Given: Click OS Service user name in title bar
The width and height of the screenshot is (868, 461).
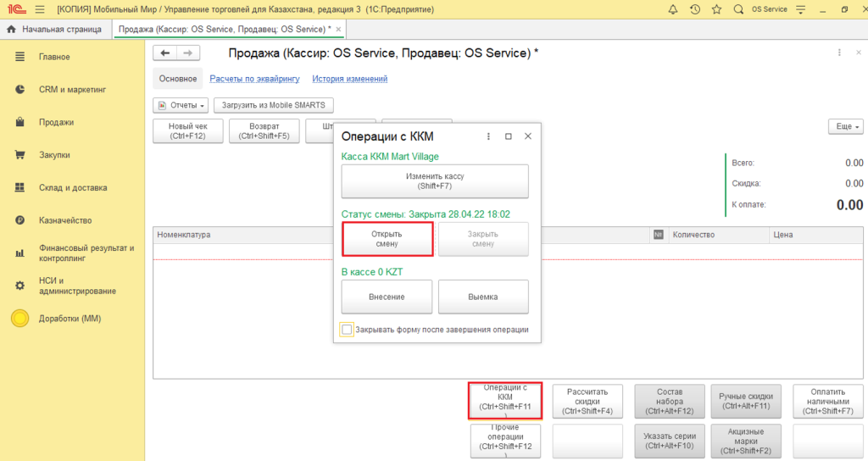Looking at the screenshot, I should [770, 9].
